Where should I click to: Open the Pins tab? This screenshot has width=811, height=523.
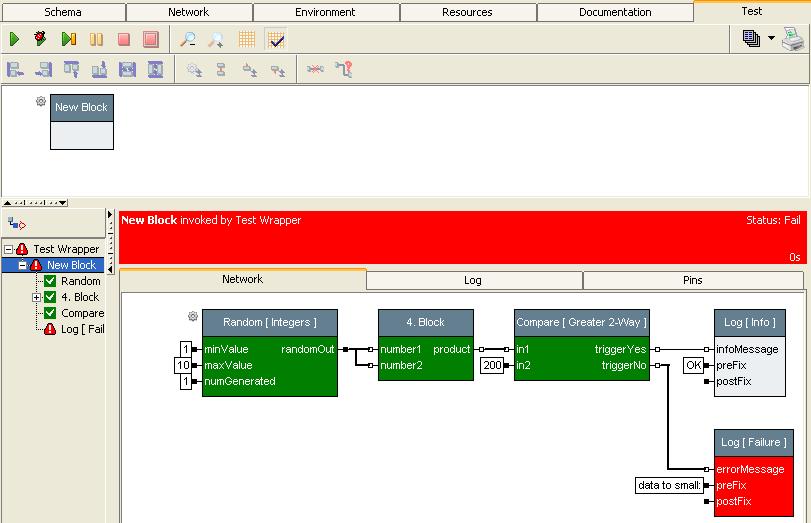click(x=692, y=280)
